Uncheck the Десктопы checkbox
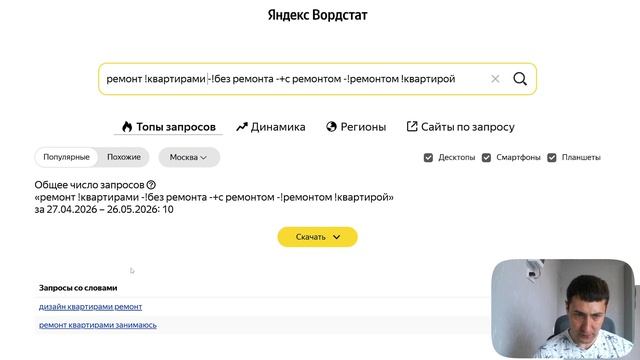The height and width of the screenshot is (360, 640). (428, 158)
